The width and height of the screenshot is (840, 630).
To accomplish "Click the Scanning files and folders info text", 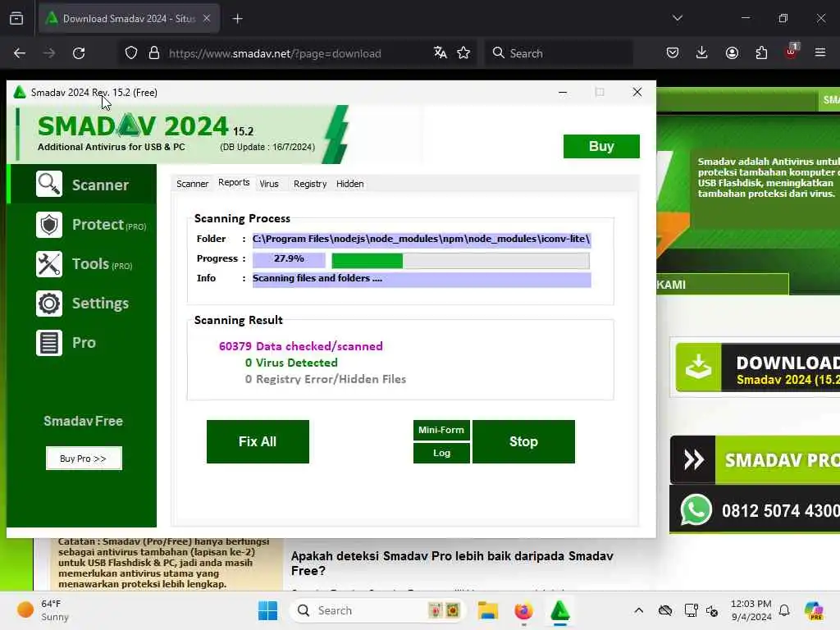I will pos(317,278).
